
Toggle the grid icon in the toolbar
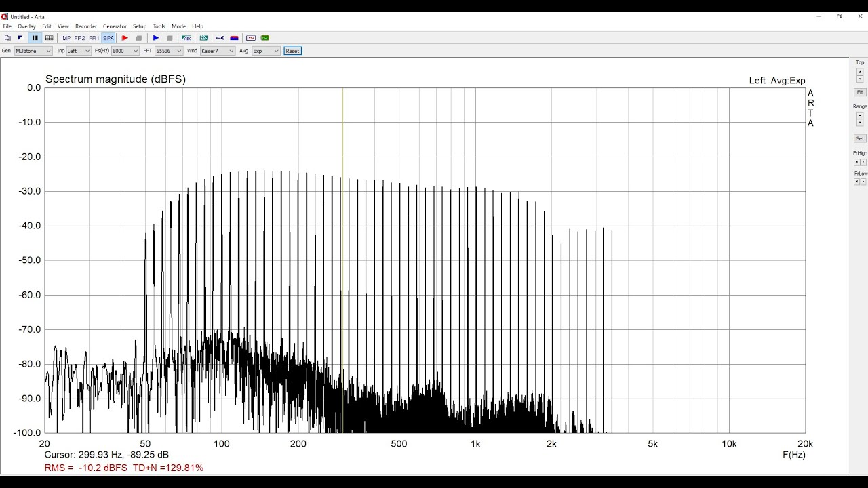pyautogui.click(x=49, y=38)
